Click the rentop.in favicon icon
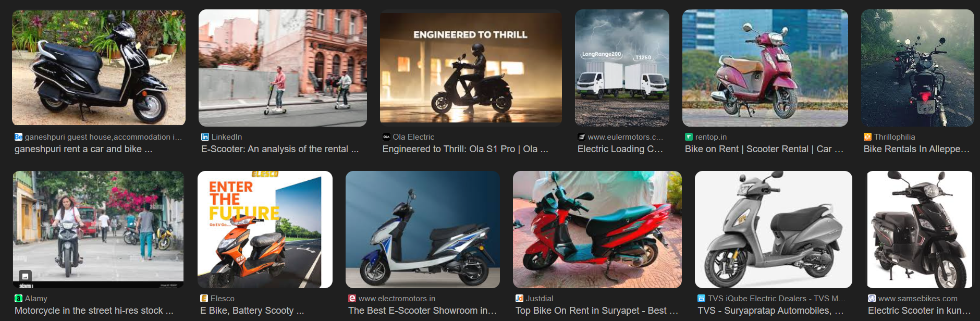 [689, 137]
